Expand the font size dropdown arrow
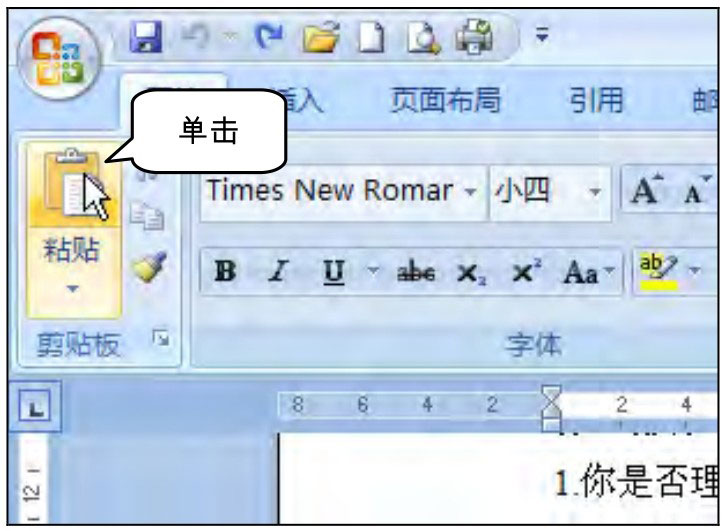 (x=595, y=191)
